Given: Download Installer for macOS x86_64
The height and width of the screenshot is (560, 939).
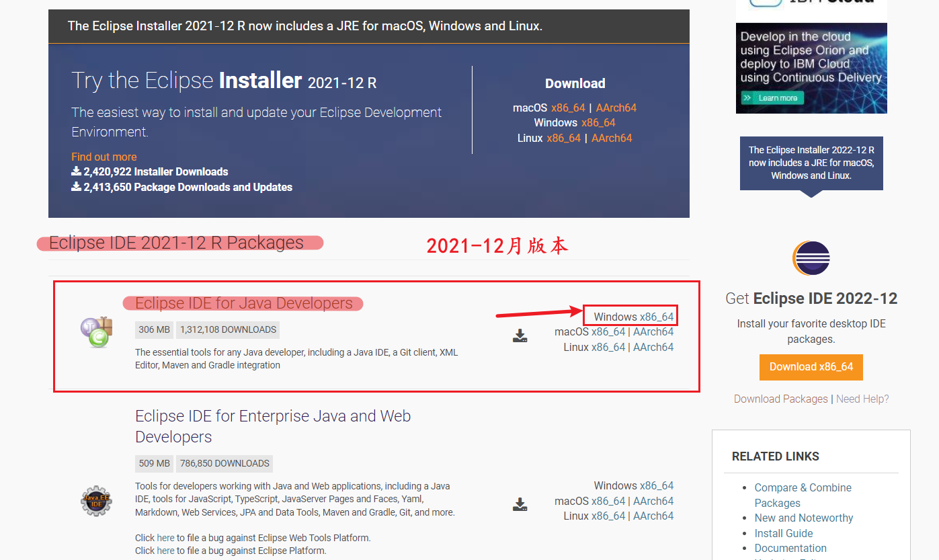Looking at the screenshot, I should (x=568, y=108).
